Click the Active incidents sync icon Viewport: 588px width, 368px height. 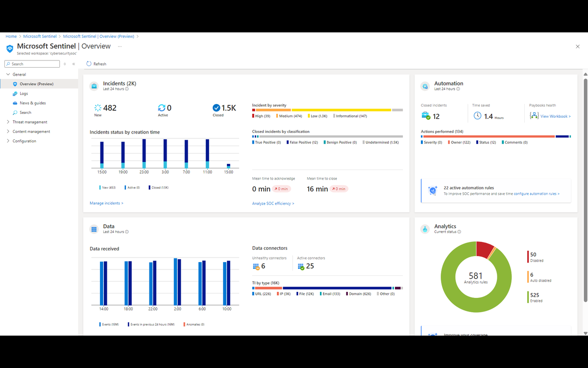tap(162, 108)
